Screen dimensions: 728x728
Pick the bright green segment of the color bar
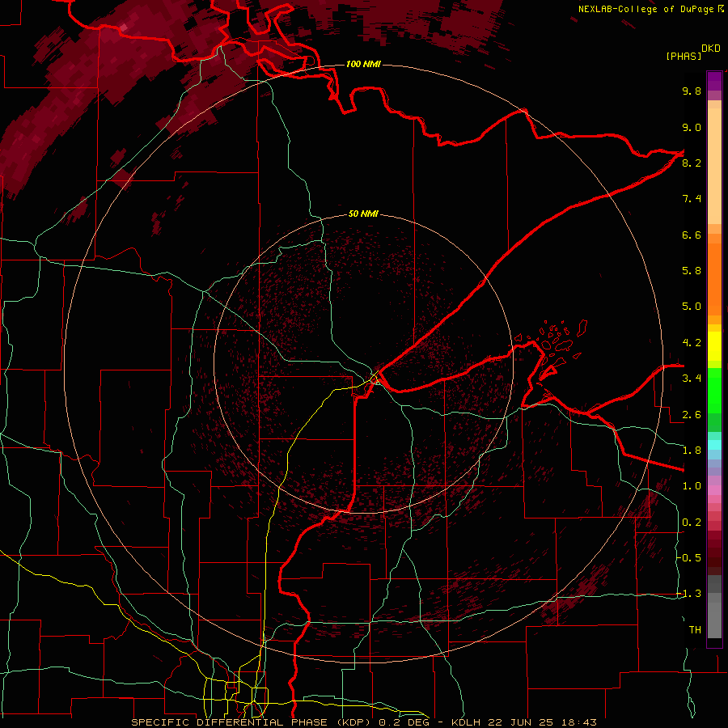(x=714, y=390)
